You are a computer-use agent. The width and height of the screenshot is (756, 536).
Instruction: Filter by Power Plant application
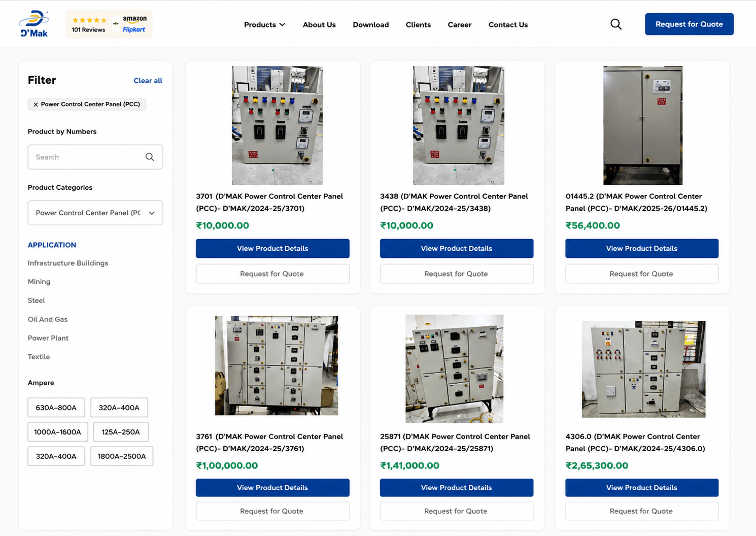click(x=48, y=338)
